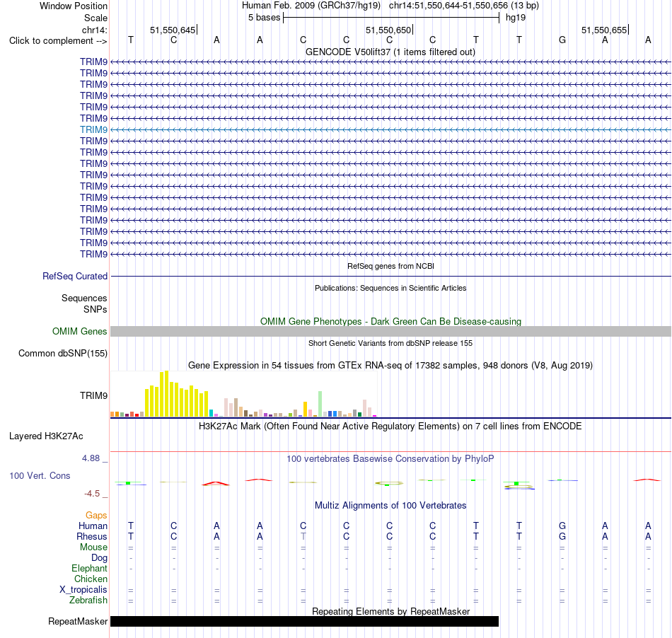Click the G base in the Human row
672x638 pixels.
tap(562, 526)
